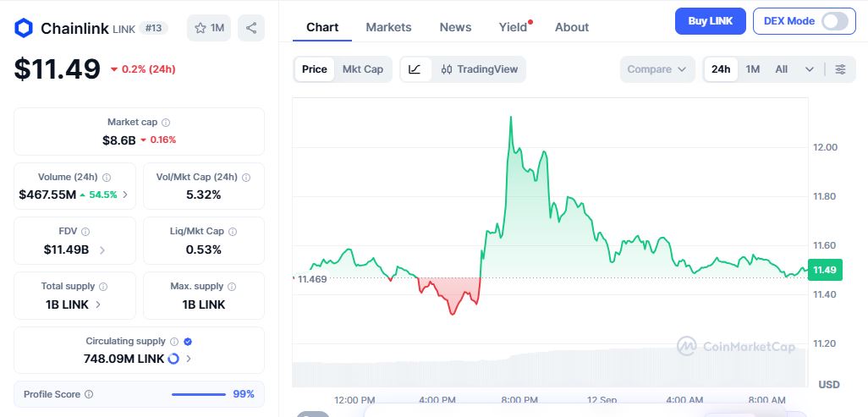Switch to the News tab
The height and width of the screenshot is (417, 868).
click(456, 27)
